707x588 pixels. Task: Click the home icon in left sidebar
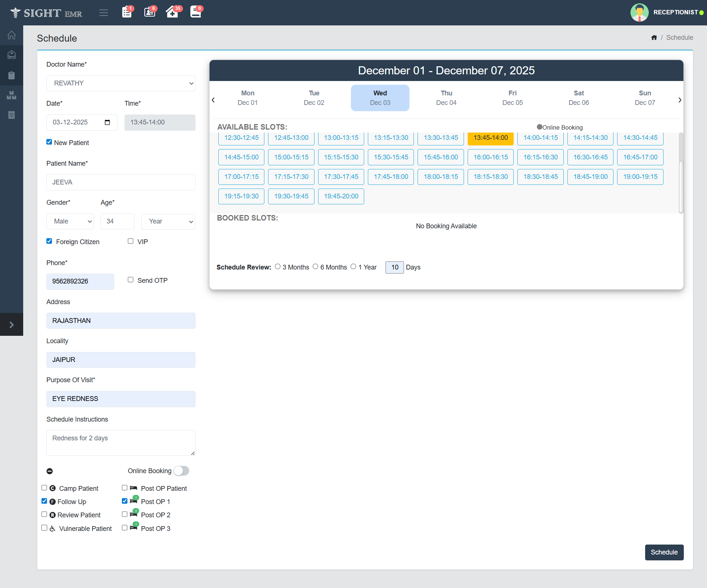coord(11,35)
